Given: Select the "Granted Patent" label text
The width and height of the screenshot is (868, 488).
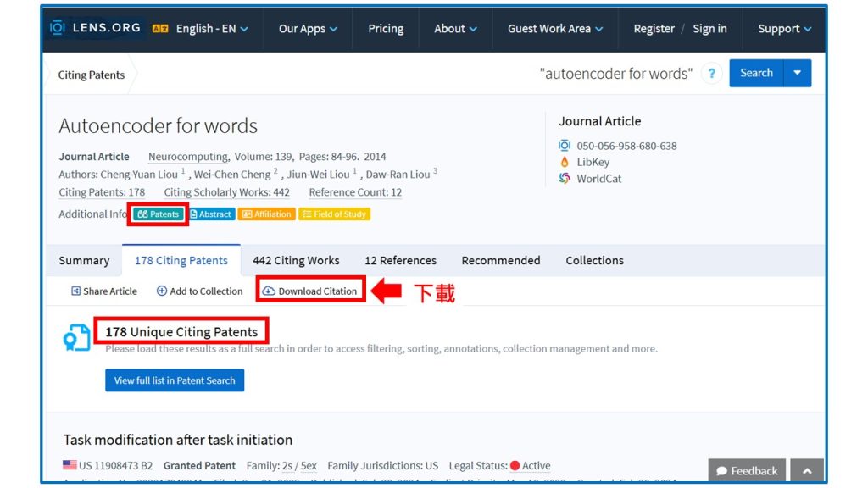Looking at the screenshot, I should point(199,466).
